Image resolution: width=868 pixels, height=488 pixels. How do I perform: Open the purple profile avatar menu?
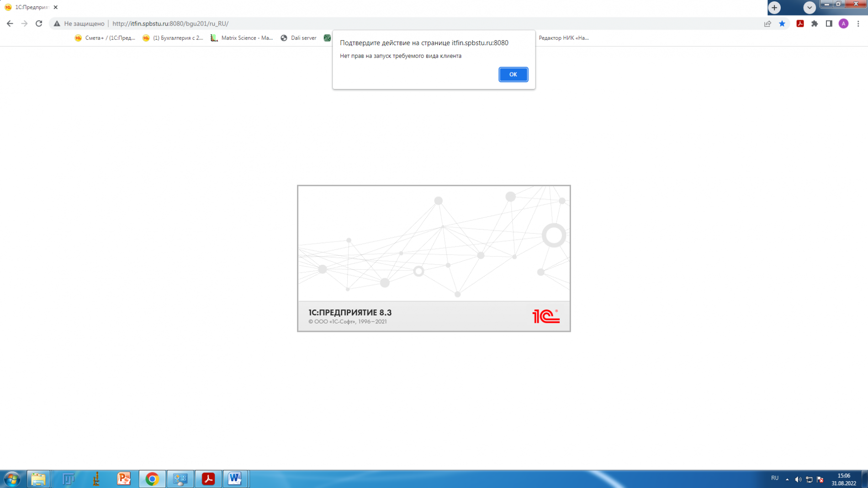click(844, 24)
